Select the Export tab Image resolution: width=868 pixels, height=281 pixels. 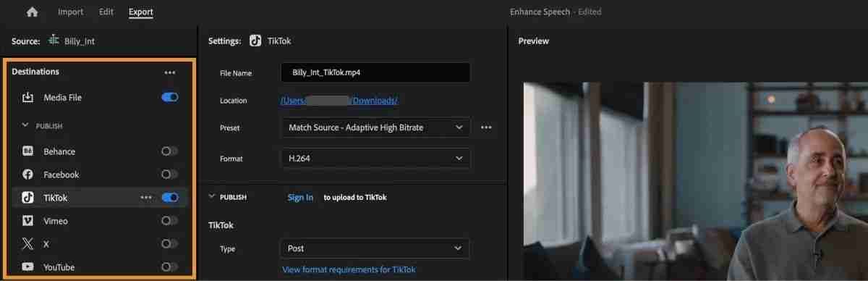point(140,12)
